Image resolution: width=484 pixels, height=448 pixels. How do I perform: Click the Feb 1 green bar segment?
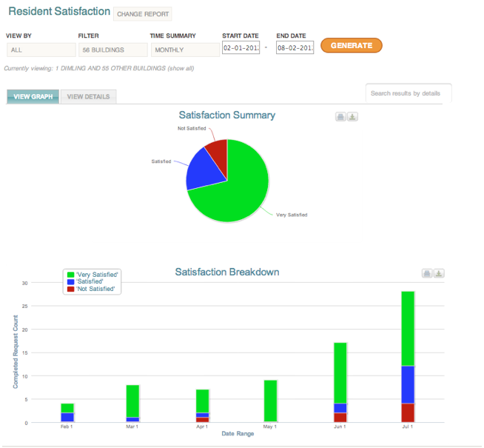(x=67, y=408)
